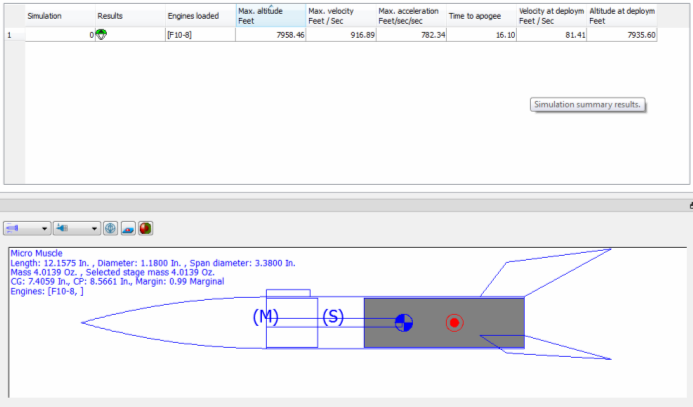Screen dimensions: 693x407
Task: Click the 16.10 time to apogee cell
Action: point(482,35)
